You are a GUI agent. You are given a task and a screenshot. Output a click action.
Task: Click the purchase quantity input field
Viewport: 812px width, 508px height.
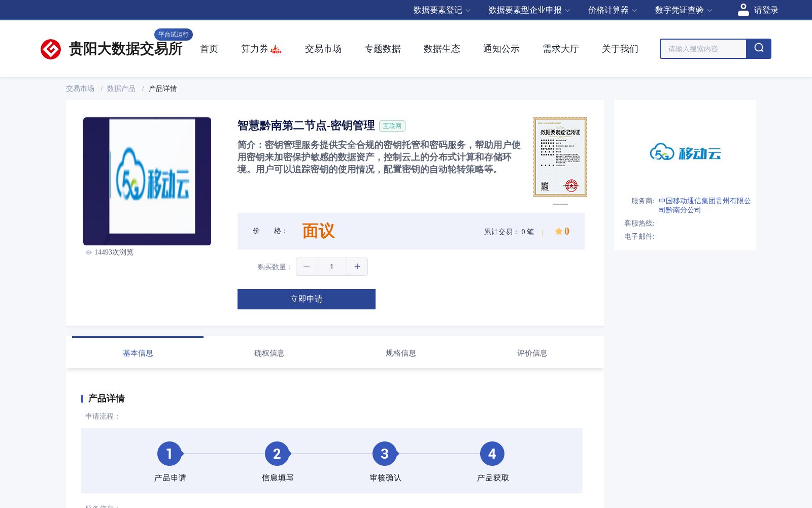[332, 267]
